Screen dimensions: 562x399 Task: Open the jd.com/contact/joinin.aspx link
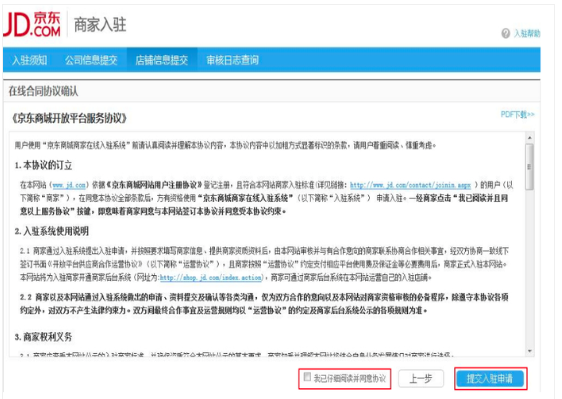coord(410,185)
